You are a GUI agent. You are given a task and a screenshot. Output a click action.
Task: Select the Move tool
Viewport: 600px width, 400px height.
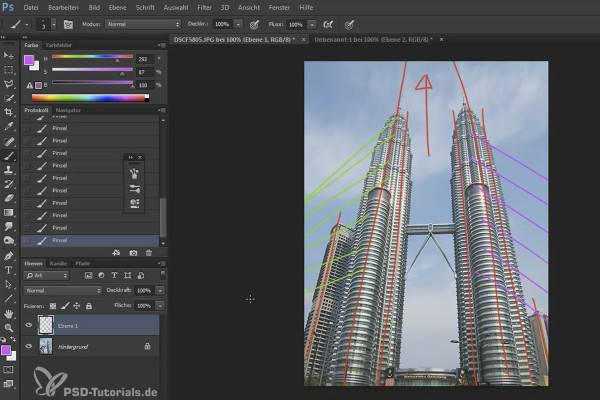[x=8, y=56]
